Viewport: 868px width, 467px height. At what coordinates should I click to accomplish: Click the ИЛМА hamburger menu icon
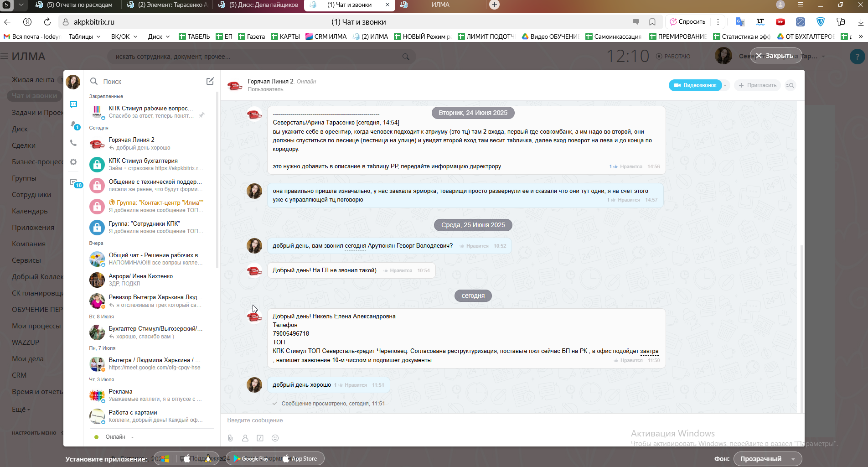coord(4,57)
